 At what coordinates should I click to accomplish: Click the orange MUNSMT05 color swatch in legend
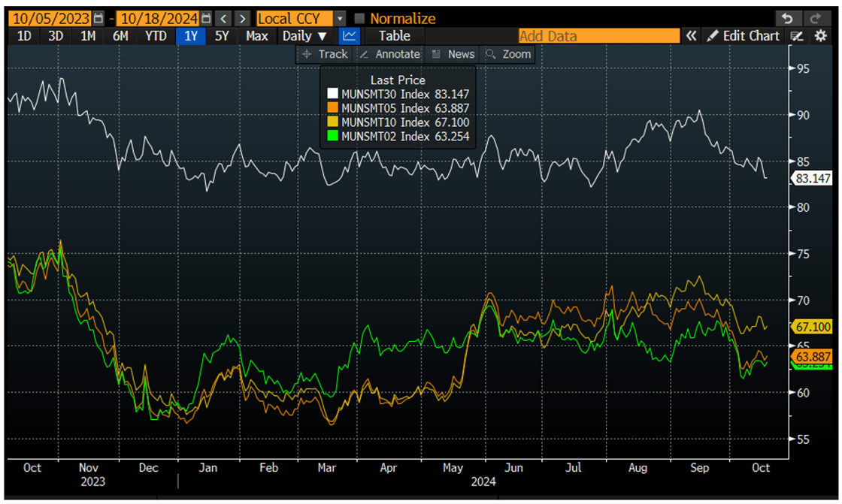tap(332, 107)
